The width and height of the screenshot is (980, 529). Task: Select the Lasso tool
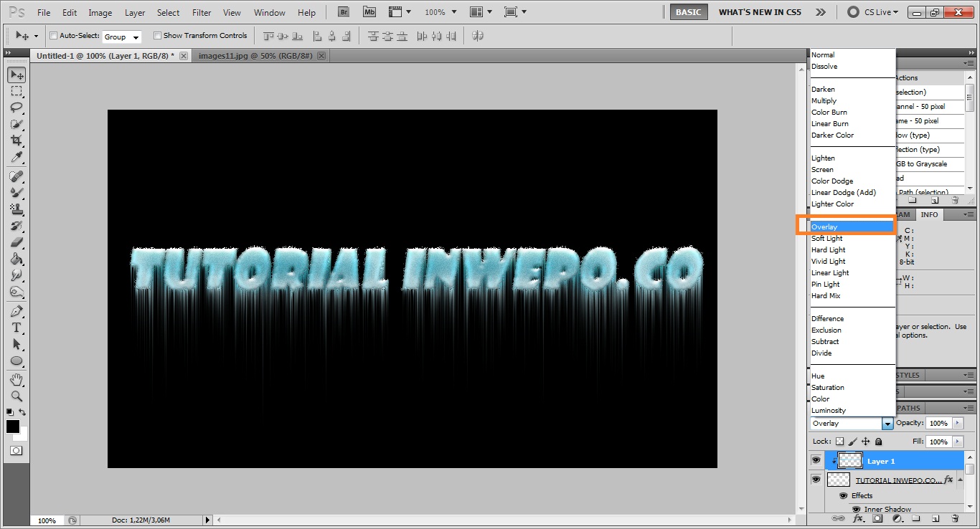point(17,108)
